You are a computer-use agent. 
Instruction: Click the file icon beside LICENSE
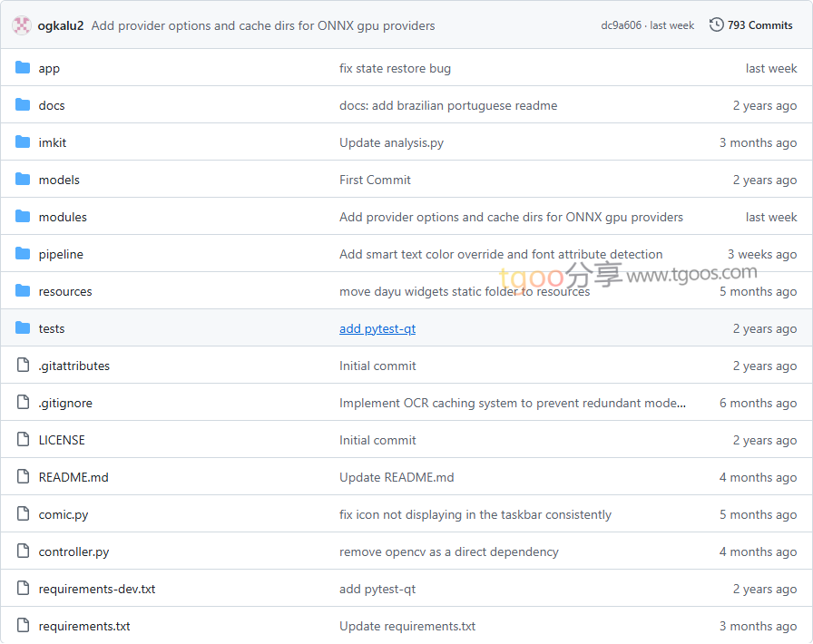23,440
